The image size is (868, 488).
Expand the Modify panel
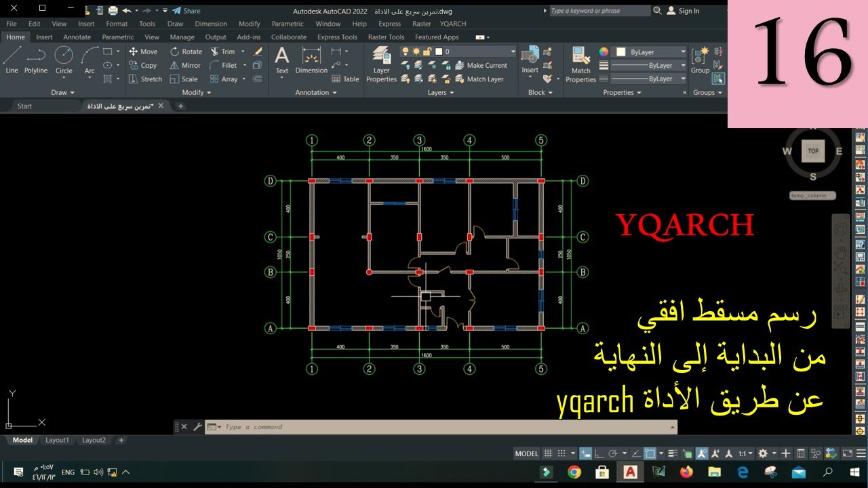tap(197, 93)
